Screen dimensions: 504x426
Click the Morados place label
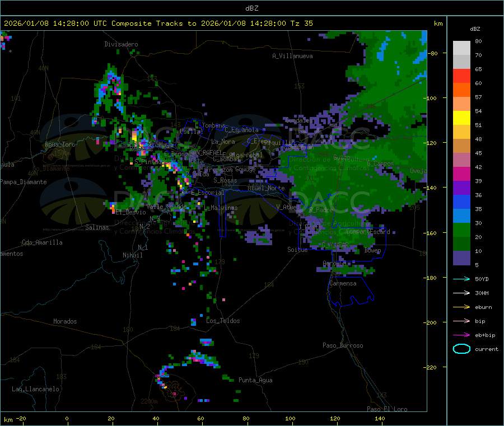click(x=65, y=321)
